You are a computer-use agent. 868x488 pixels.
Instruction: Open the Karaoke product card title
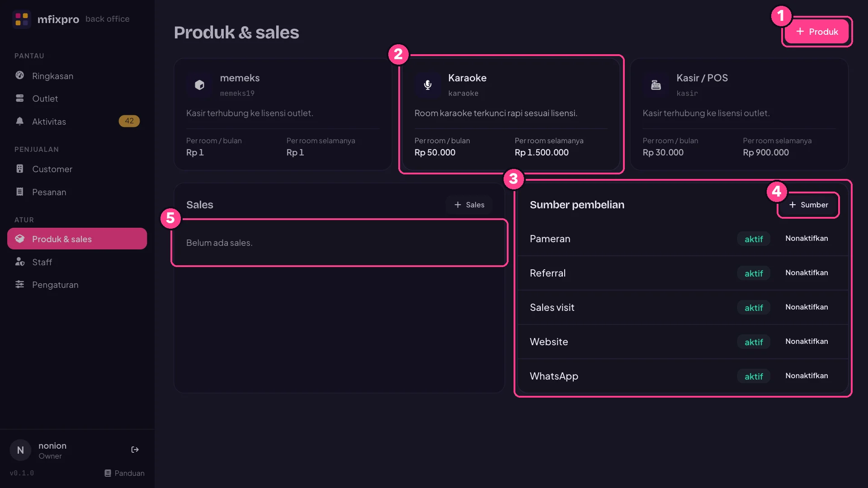coord(467,78)
